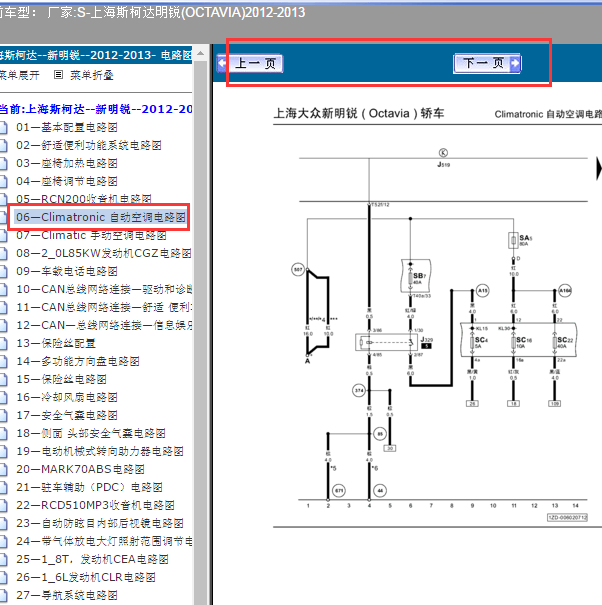Click page icon beside 16—冷却风扇电路图

pos(3,398)
